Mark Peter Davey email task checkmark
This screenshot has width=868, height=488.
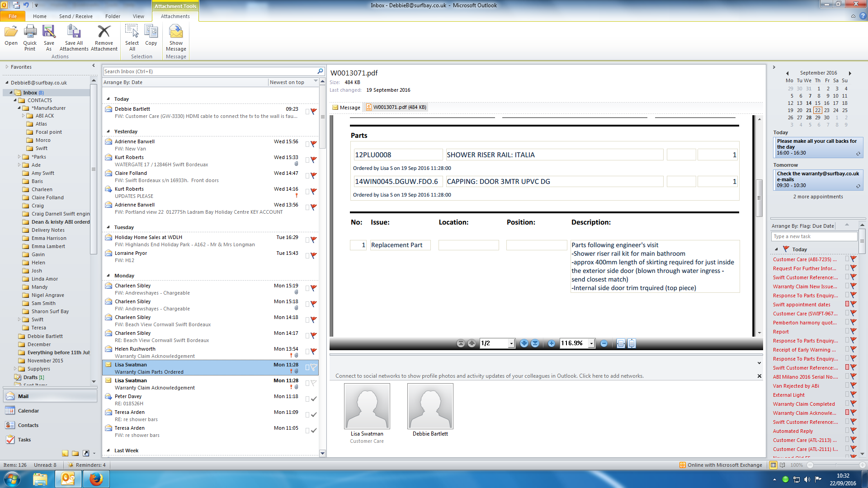point(314,399)
